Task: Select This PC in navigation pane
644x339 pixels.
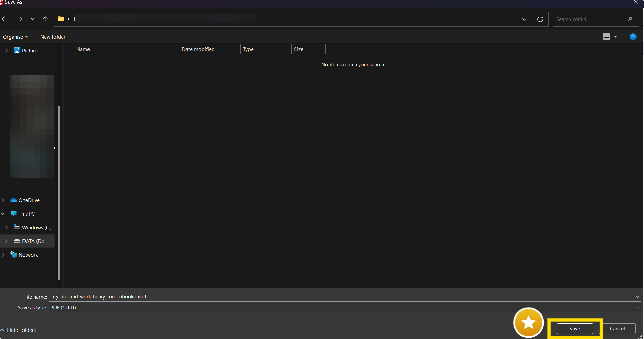Action: [27, 214]
